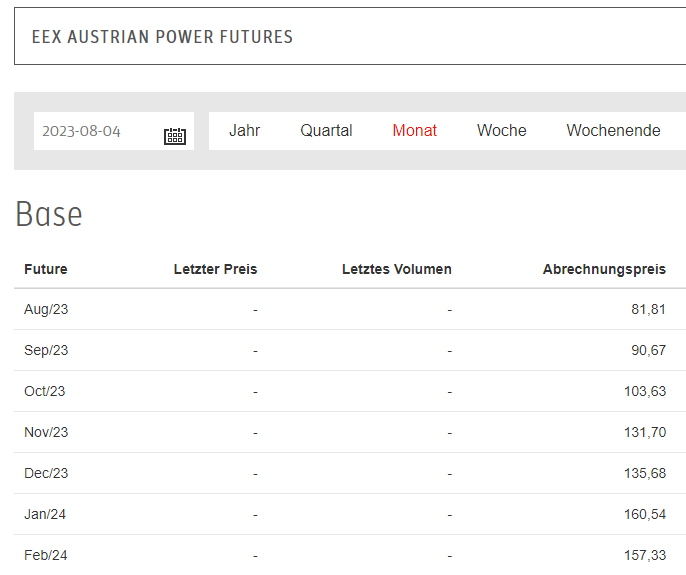Switch to the Woche tab
This screenshot has height=575, width=686.
pyautogui.click(x=501, y=130)
